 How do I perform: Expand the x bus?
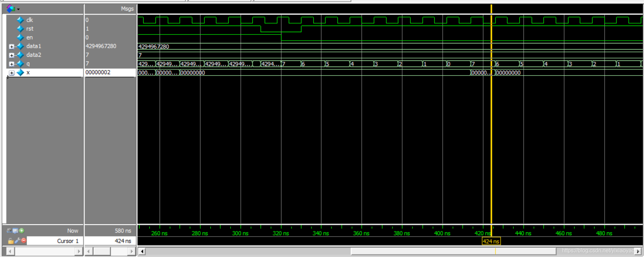tap(12, 73)
